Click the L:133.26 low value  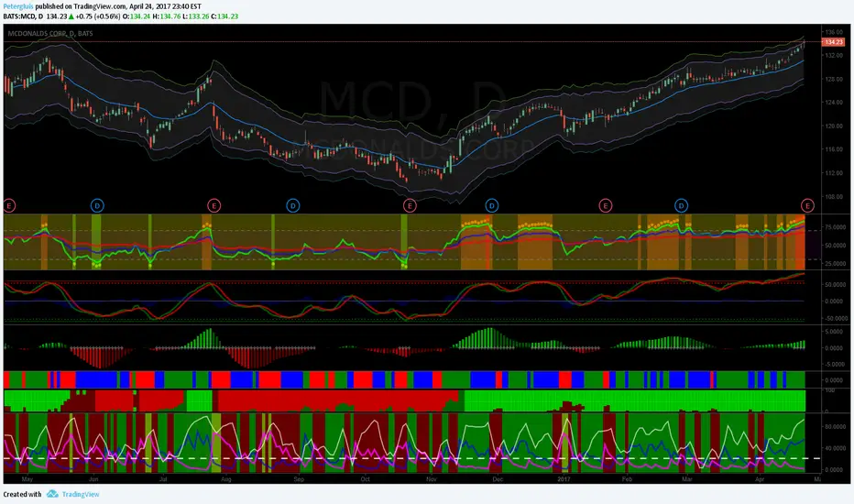[x=195, y=16]
